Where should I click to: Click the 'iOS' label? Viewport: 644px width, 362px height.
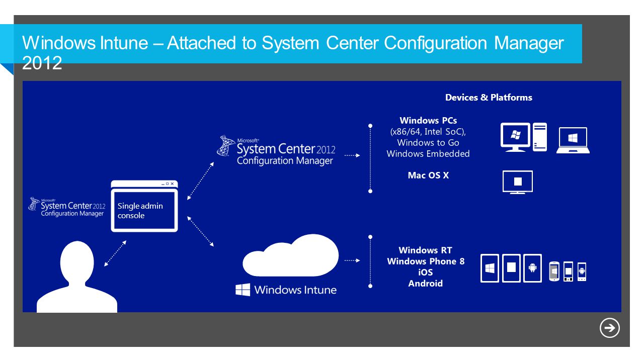(426, 273)
